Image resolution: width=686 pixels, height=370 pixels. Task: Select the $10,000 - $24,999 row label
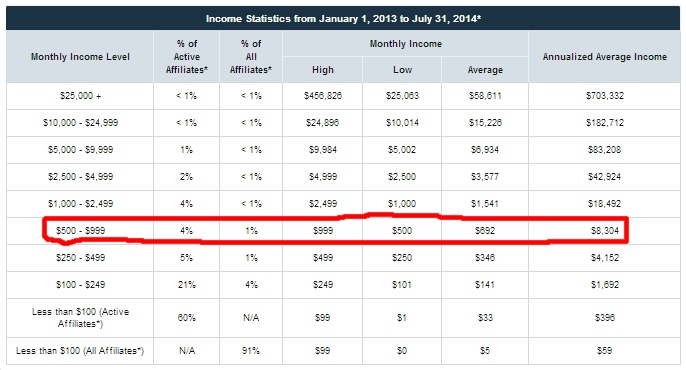[x=80, y=123]
